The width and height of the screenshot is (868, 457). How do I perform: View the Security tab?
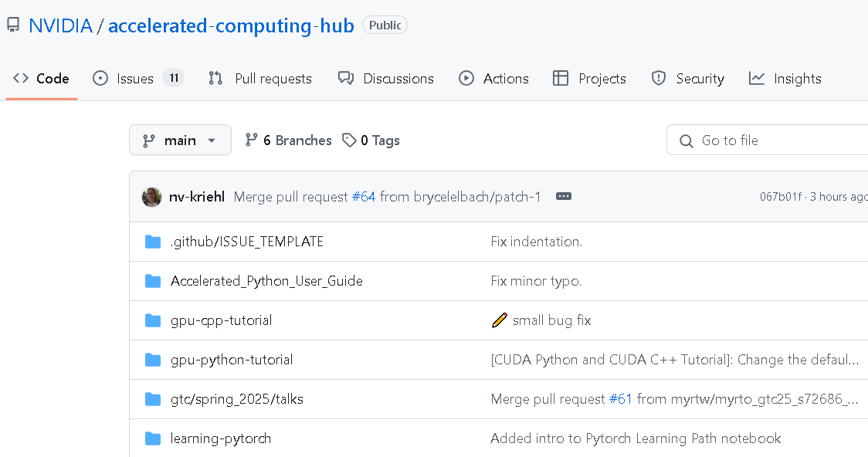(688, 79)
